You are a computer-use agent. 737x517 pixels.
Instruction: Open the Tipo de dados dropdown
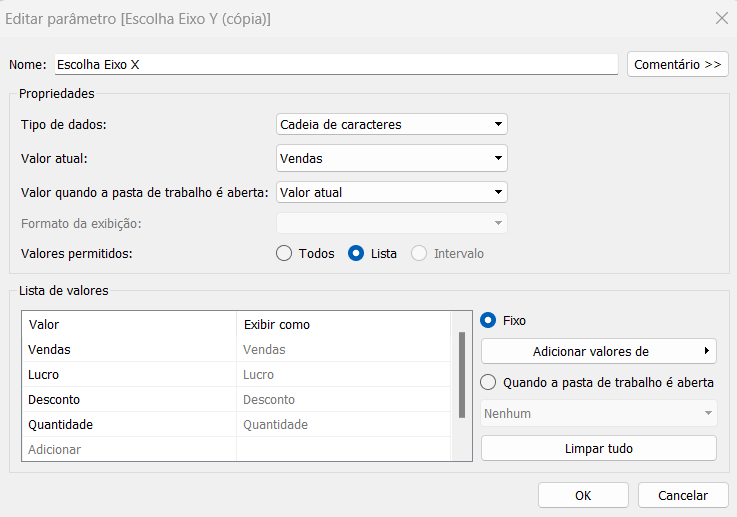click(x=392, y=125)
